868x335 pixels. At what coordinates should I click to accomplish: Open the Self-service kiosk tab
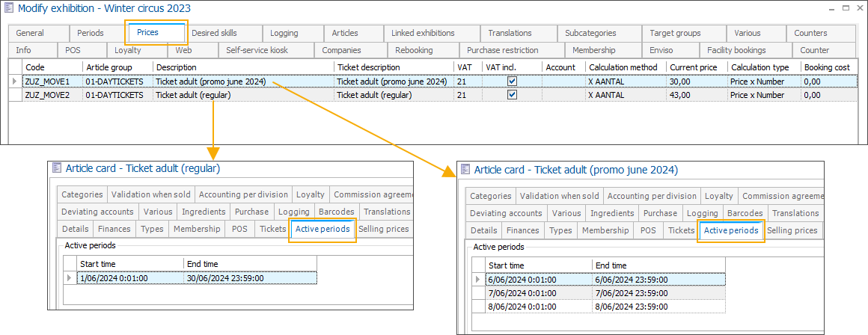tap(257, 50)
